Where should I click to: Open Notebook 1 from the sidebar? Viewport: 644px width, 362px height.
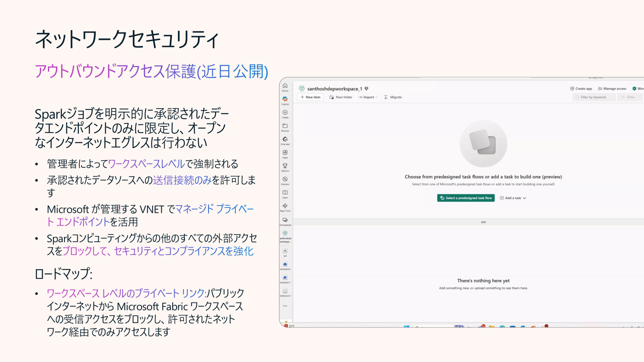pos(285,292)
